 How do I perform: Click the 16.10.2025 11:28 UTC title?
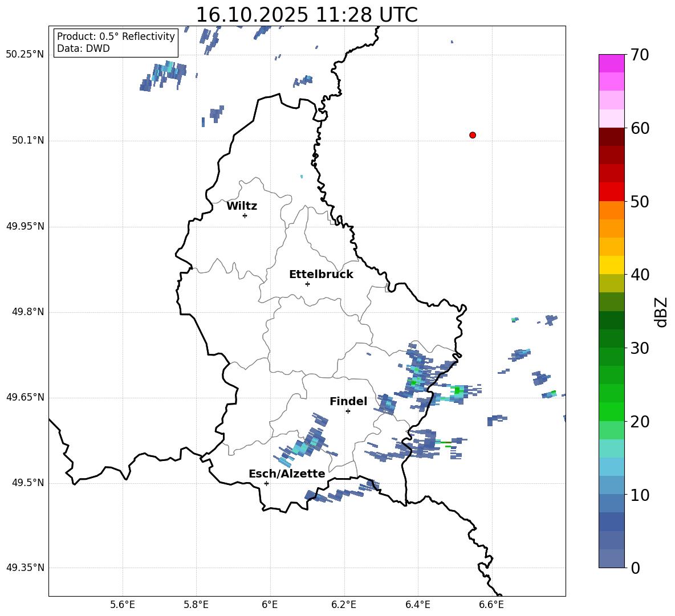click(307, 15)
